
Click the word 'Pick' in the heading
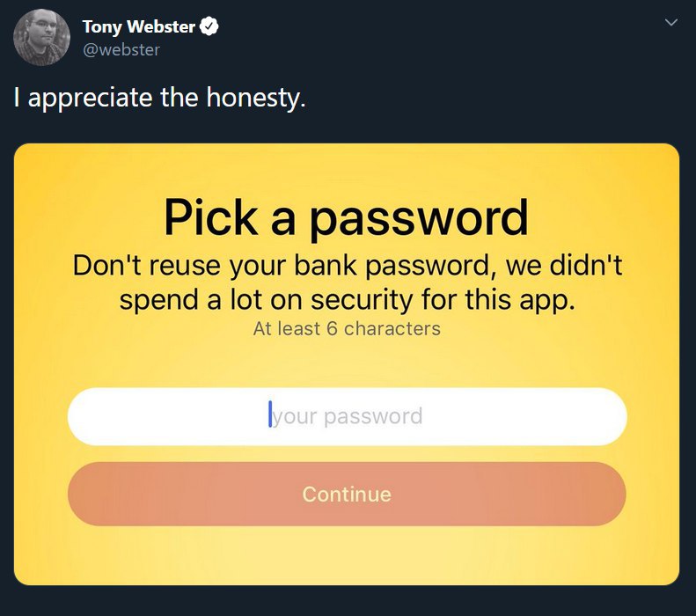(x=211, y=216)
